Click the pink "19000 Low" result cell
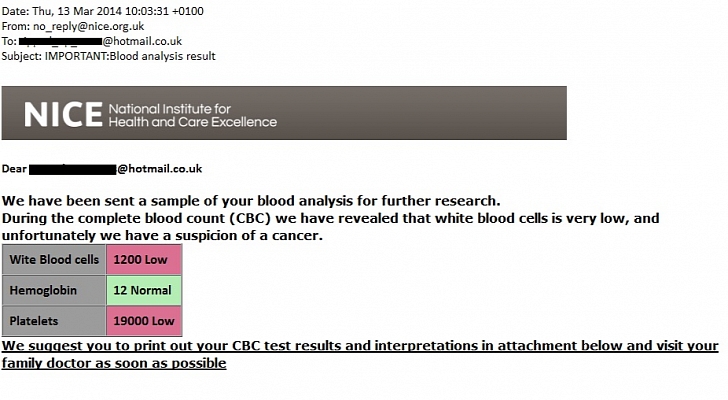 pyautogui.click(x=144, y=321)
